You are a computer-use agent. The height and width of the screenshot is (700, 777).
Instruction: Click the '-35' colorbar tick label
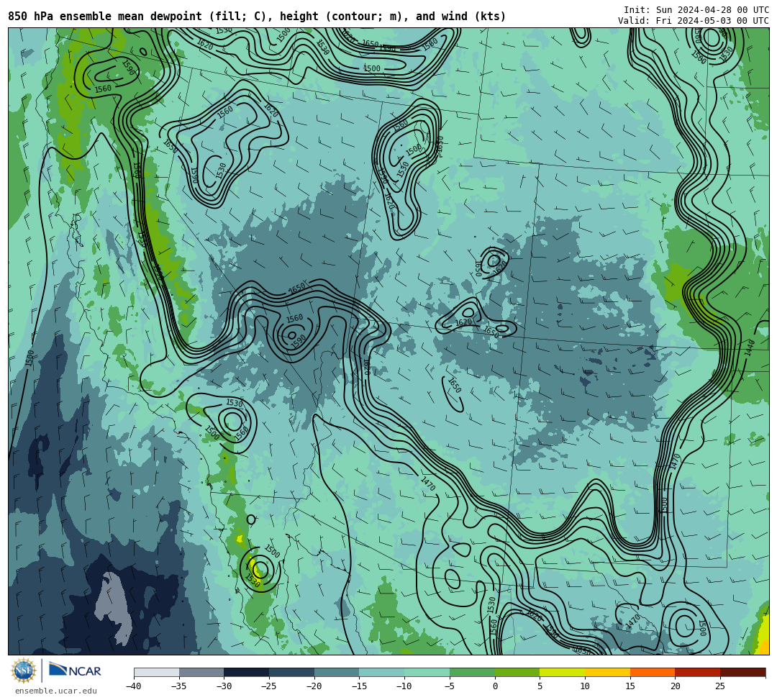click(178, 686)
